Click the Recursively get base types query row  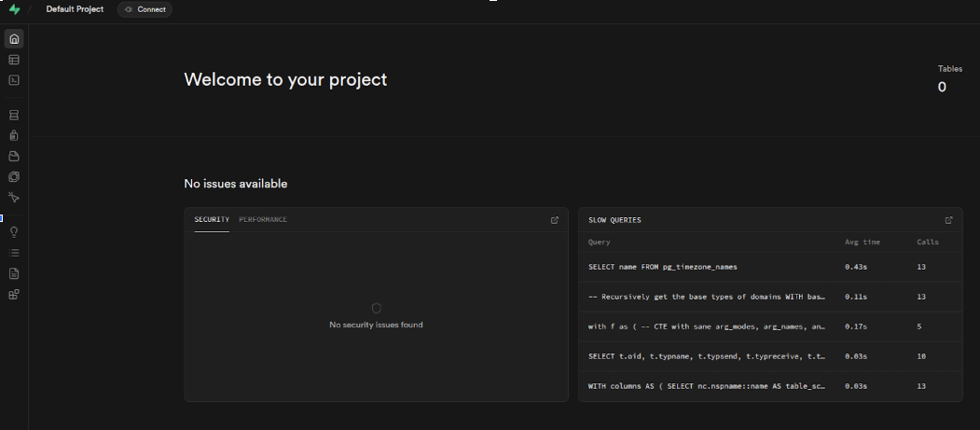coord(770,297)
